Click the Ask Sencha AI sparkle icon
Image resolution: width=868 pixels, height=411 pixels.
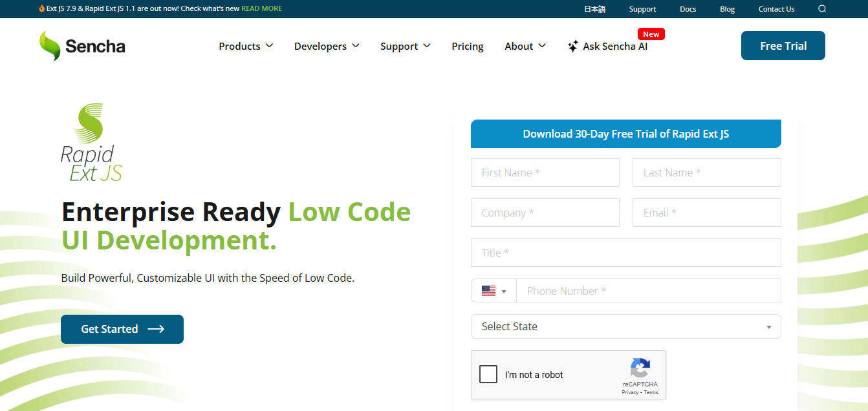573,46
